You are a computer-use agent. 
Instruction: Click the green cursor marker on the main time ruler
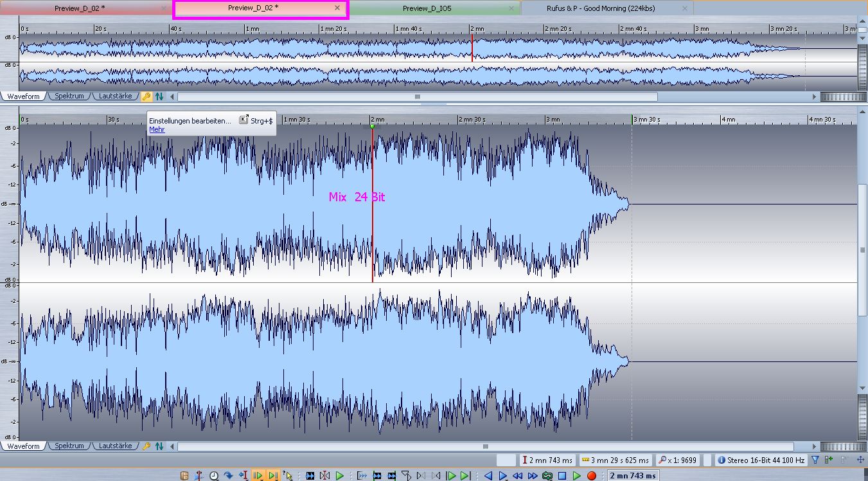pyautogui.click(x=372, y=126)
